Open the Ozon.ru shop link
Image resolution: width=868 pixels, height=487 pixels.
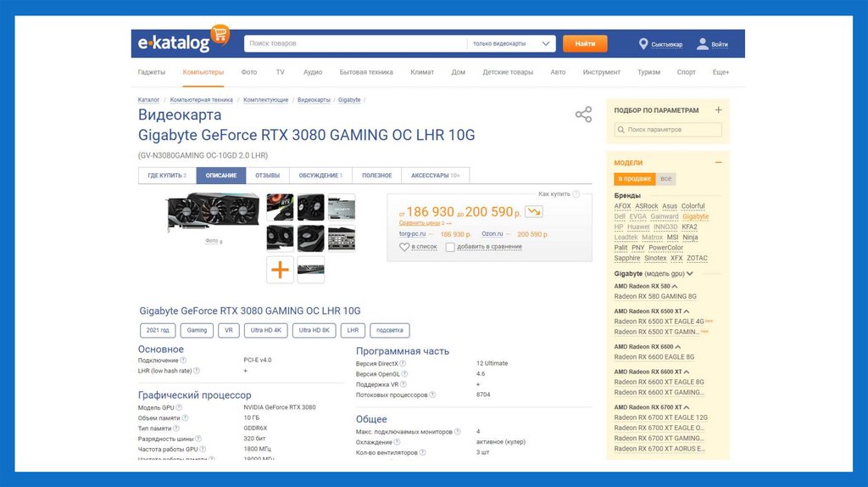click(492, 234)
